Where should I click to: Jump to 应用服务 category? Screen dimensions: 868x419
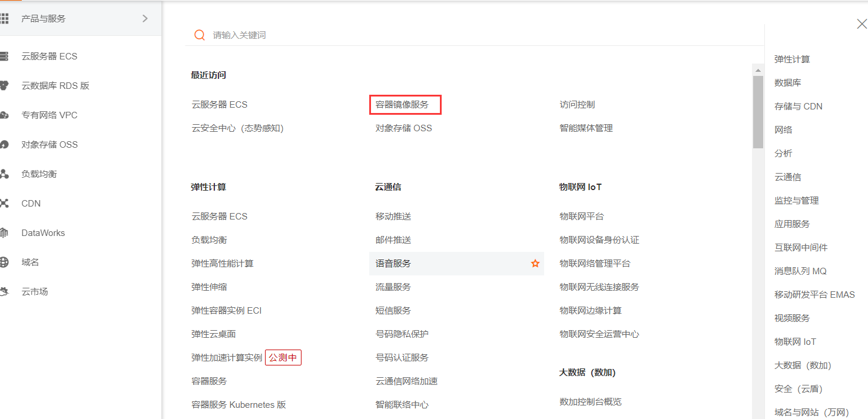point(792,224)
